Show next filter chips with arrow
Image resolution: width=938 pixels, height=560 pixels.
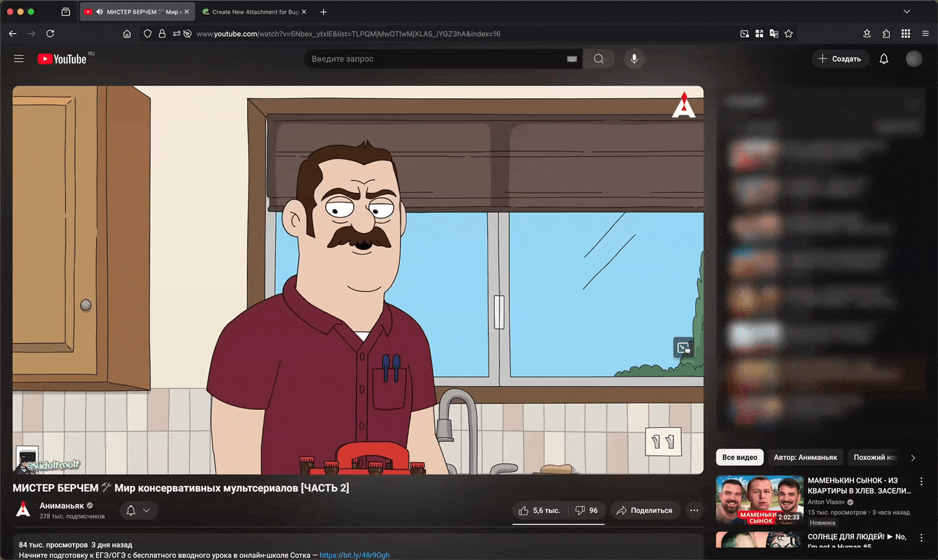pos(913,458)
